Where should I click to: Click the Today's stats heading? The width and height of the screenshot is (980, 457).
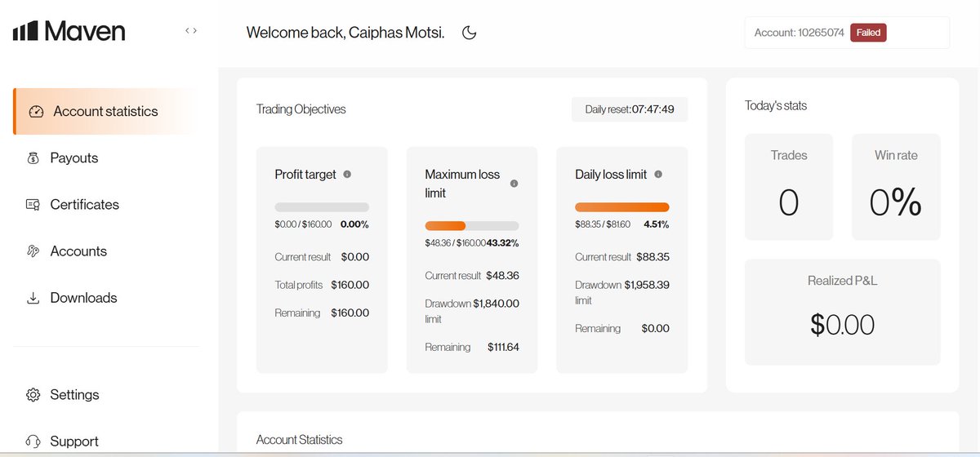point(776,105)
